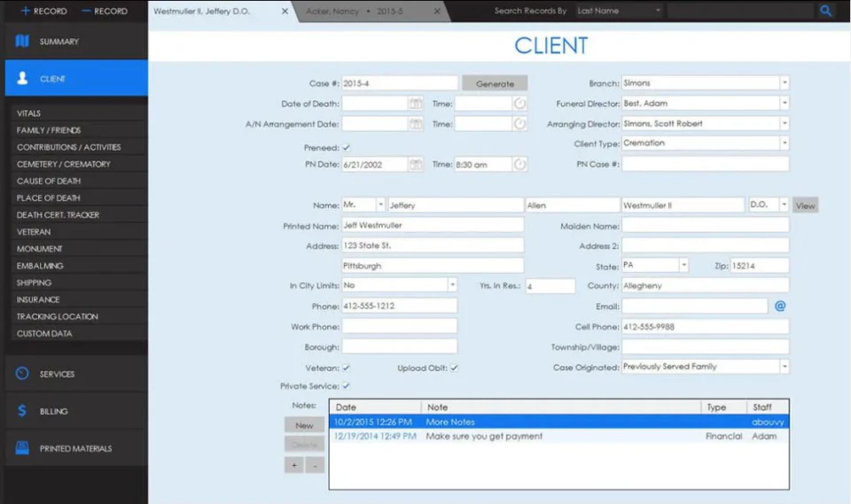
Task: Select the 'More Notes' note row
Action: tap(559, 423)
